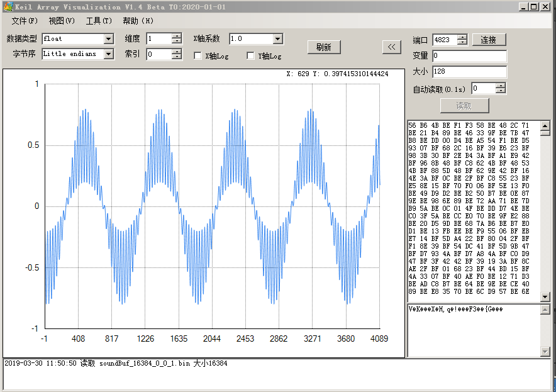Image resolution: width=556 pixels, height=392 pixels.
Task: Open the X轴系数 dropdown showing 1.0
Action: point(278,38)
